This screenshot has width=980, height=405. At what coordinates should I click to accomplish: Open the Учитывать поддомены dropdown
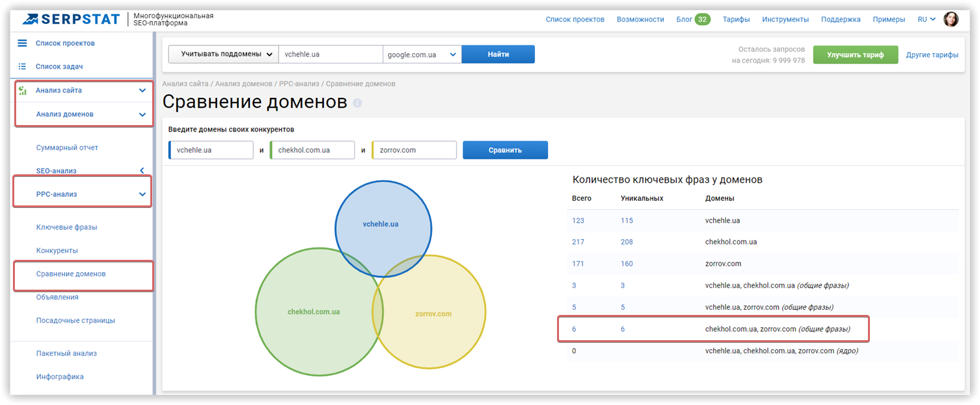(x=223, y=54)
